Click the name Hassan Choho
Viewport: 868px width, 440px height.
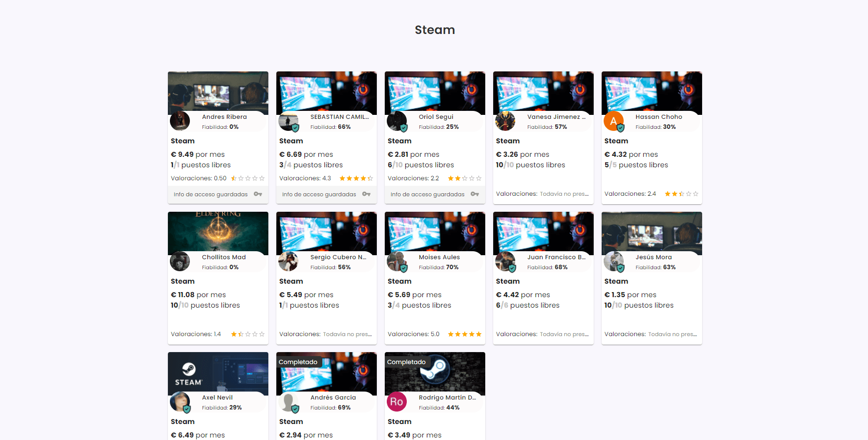(x=659, y=117)
